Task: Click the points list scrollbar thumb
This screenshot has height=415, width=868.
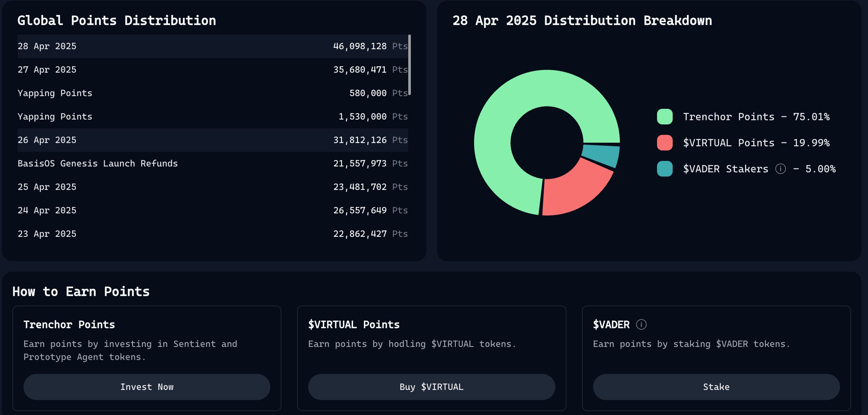Action: (410, 64)
